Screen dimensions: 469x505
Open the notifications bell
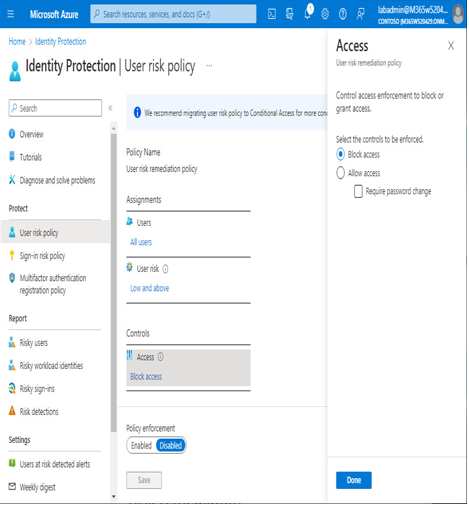coord(308,14)
